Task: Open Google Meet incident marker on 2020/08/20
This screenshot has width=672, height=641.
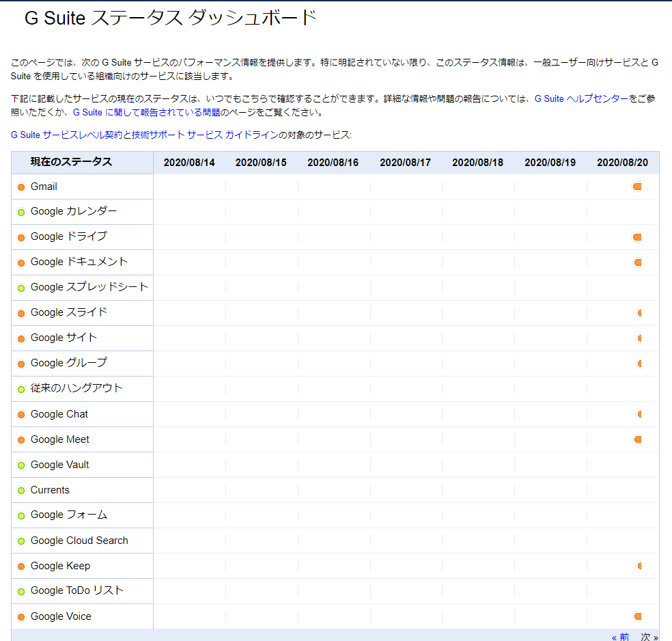Action: point(638,439)
